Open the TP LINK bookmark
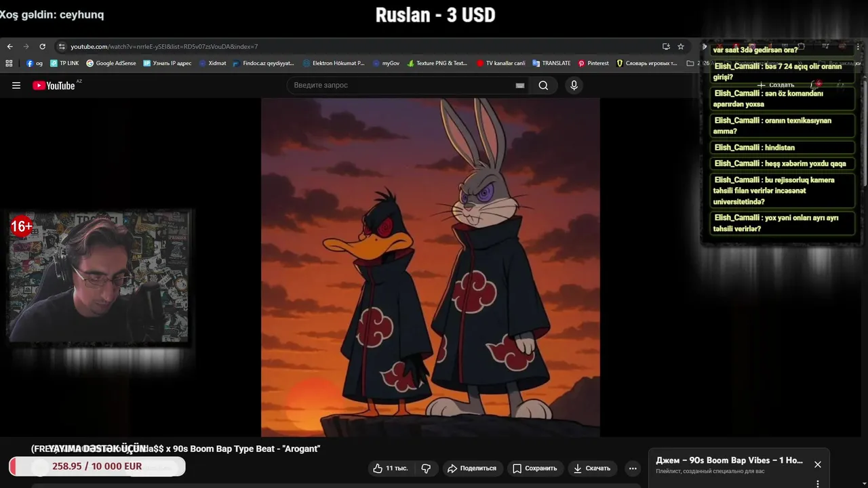Screen dimensions: 868x488 (64, 63)
